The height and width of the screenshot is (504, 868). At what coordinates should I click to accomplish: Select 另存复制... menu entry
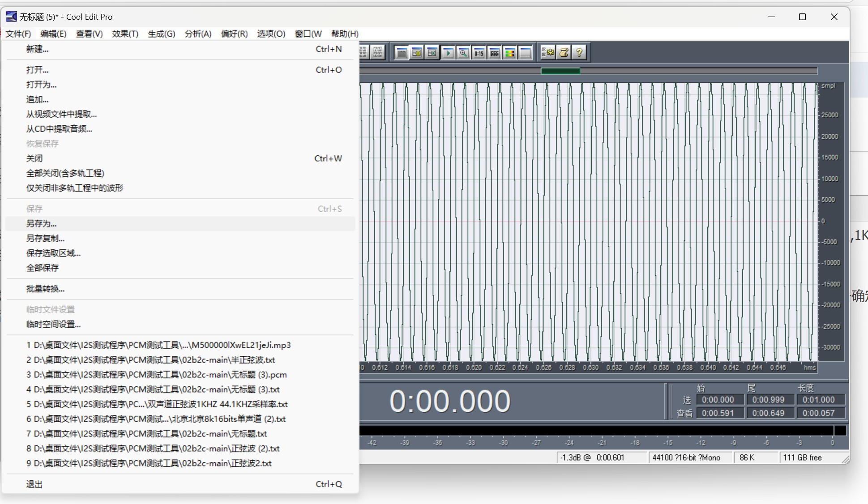pos(180,239)
